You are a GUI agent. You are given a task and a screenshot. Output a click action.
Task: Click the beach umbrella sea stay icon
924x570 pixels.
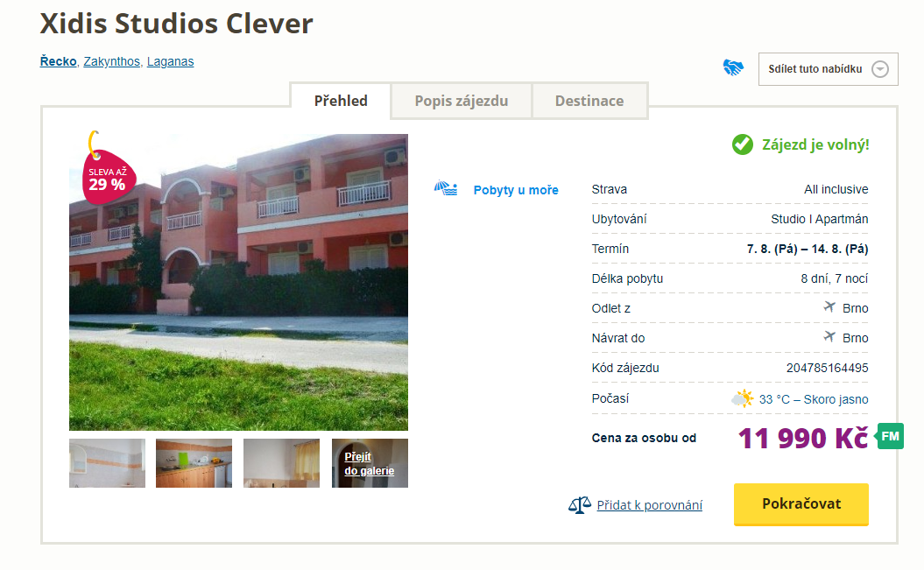coord(446,188)
